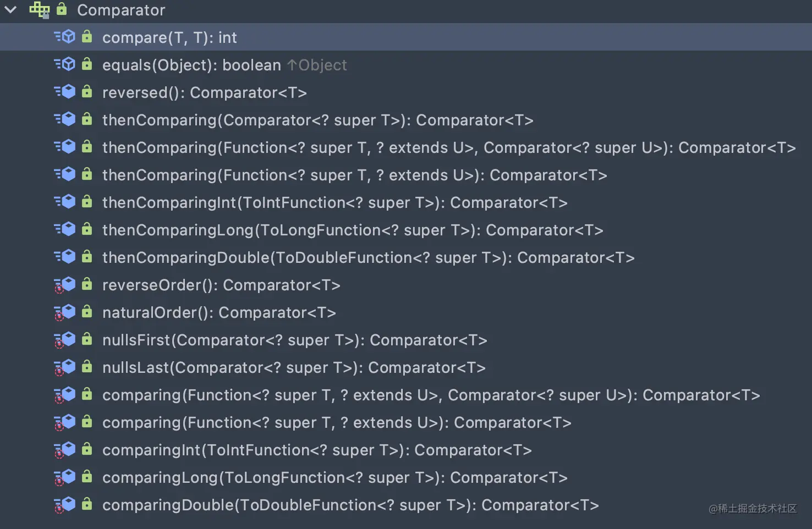Select compare(T, T): int method
The image size is (812, 529).
(x=169, y=37)
